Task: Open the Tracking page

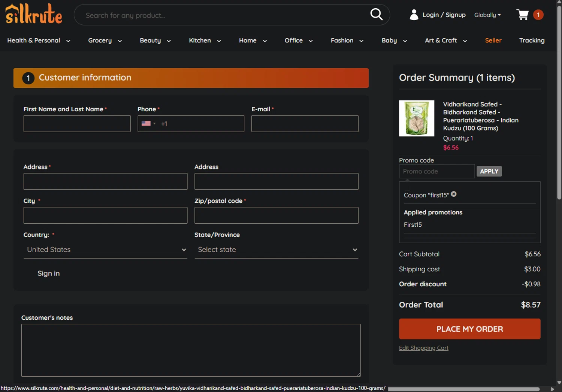Action: tap(532, 40)
